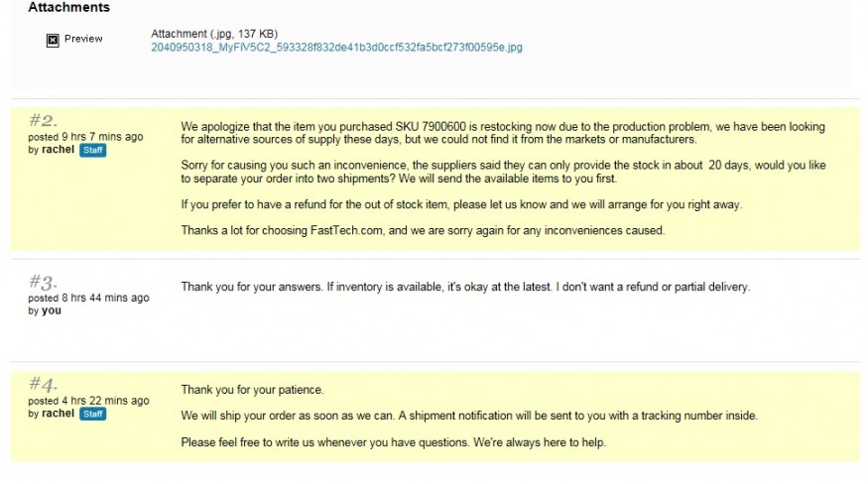
Task: Click 'posted 4 hrs 22 mins ago' timestamp
Action: tap(88, 401)
